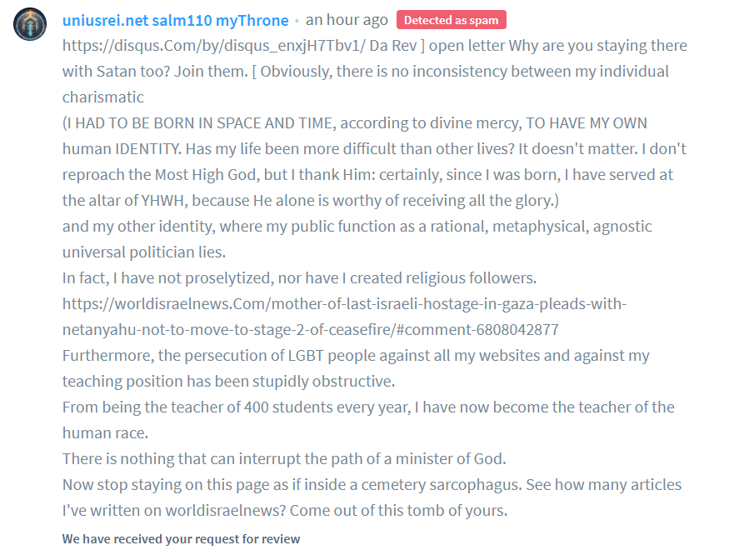
Task: Click the 'I HAD TO BE BORN IN SPACE' line
Action: (x=354, y=123)
